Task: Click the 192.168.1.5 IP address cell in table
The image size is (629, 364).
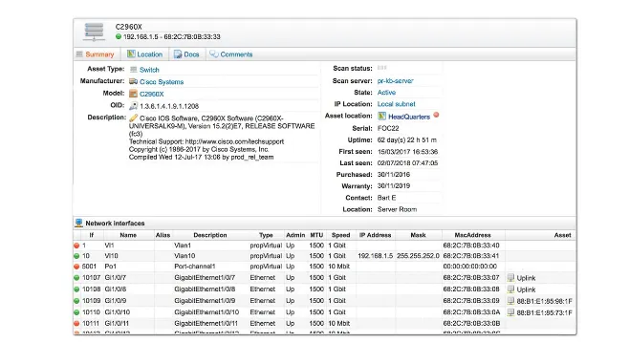Action: click(375, 256)
